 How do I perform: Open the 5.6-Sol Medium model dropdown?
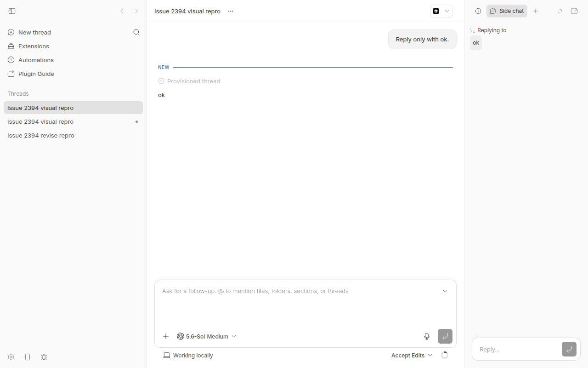[207, 336]
